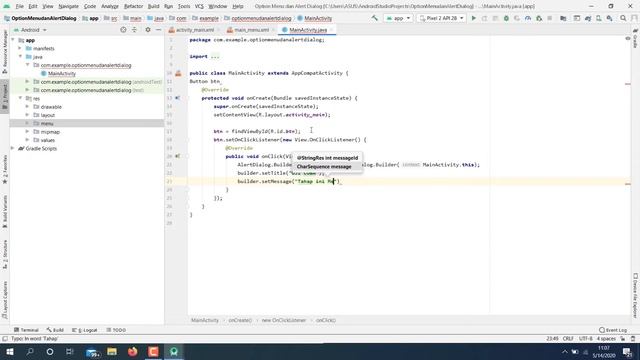Toggle Device File Explorer side tab

[635, 295]
